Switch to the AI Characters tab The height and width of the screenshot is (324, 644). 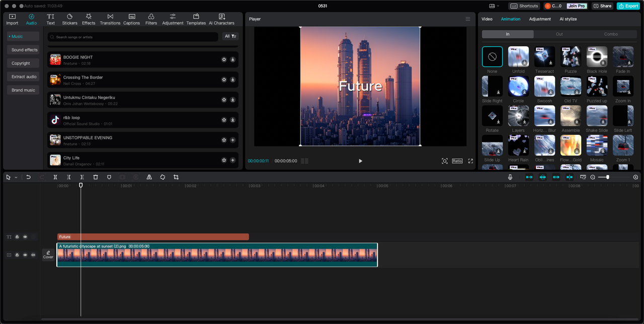pyautogui.click(x=221, y=20)
